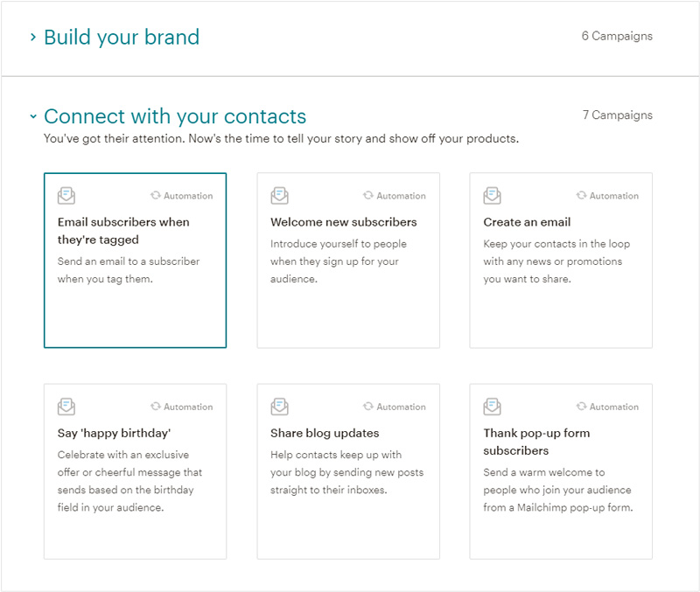This screenshot has width=700, height=592.
Task: Click envelope icon on 'Welcome new subscribers' card
Action: click(279, 196)
